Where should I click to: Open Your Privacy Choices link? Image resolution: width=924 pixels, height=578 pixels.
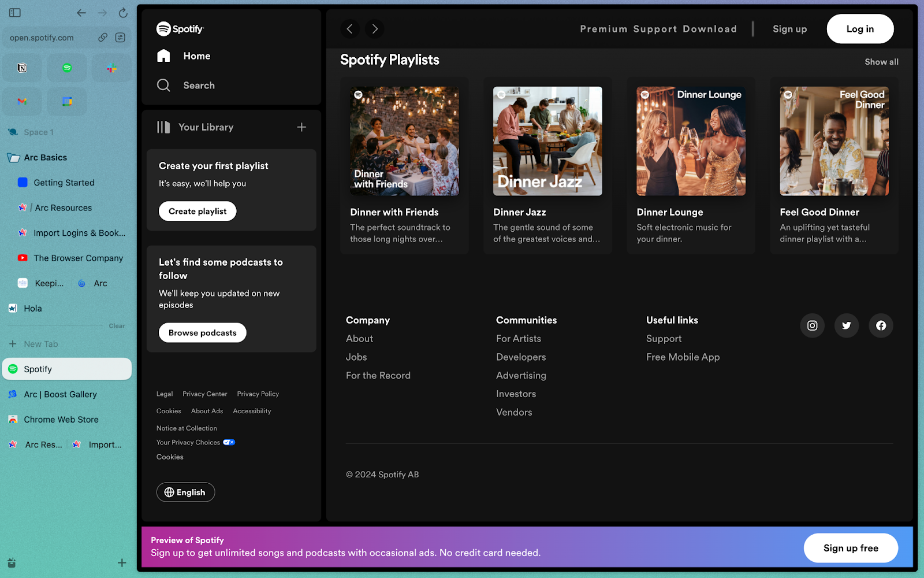(x=196, y=443)
